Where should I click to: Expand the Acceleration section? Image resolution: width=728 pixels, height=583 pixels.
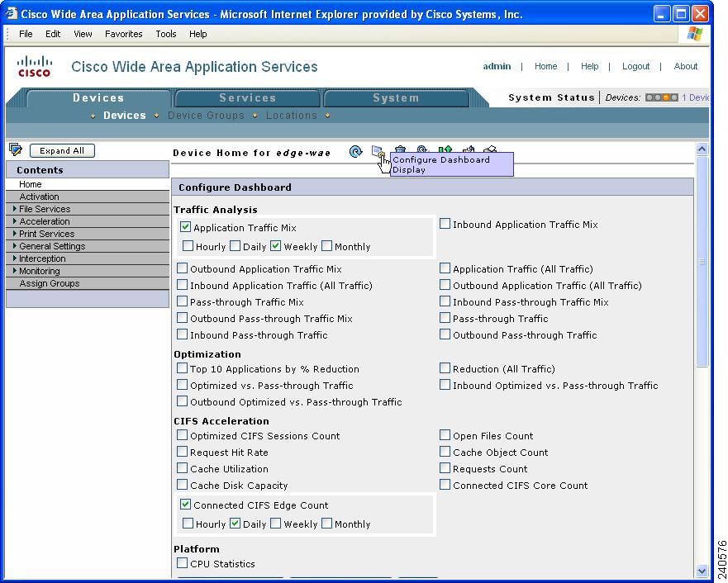point(15,221)
